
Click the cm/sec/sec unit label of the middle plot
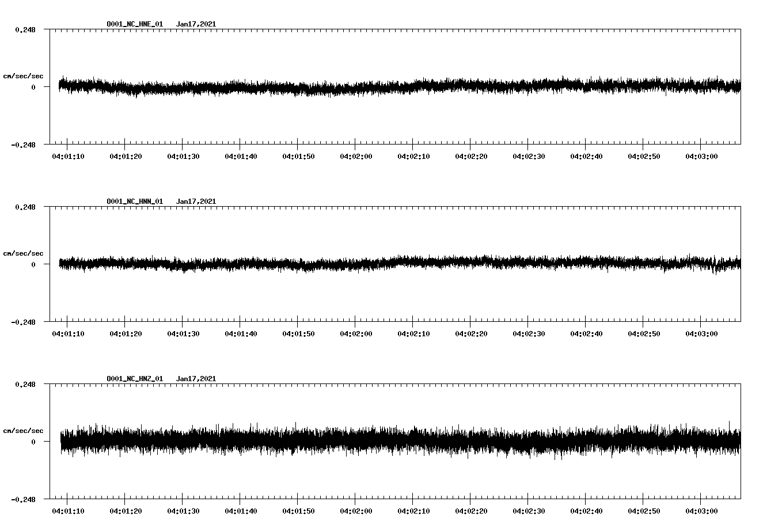(24, 253)
